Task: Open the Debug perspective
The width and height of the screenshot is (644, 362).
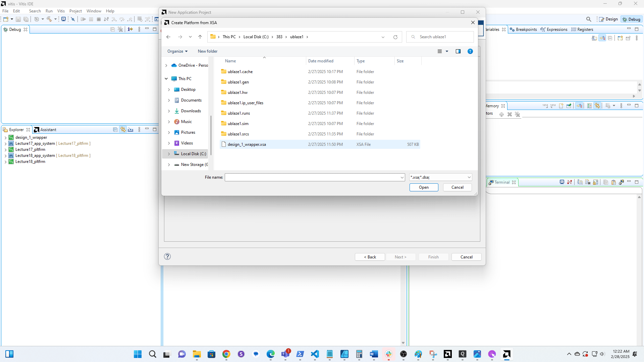Action: (631, 19)
